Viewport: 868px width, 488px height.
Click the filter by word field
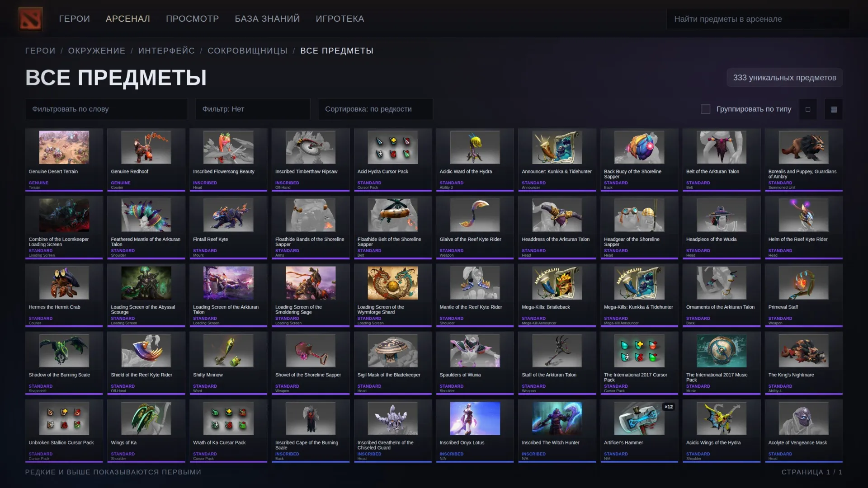pos(106,109)
